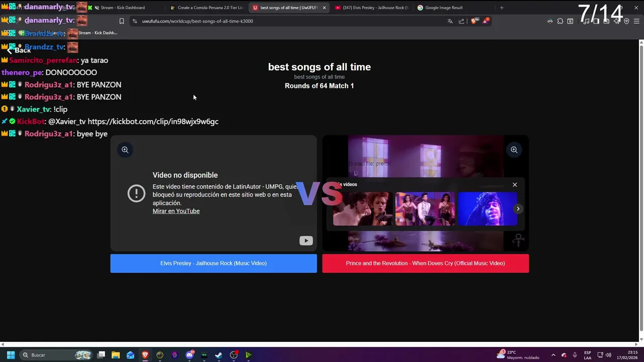This screenshot has width=644, height=362.
Task: Switch to Comida Peruana 2.0 Tier List tab
Action: (206, 8)
